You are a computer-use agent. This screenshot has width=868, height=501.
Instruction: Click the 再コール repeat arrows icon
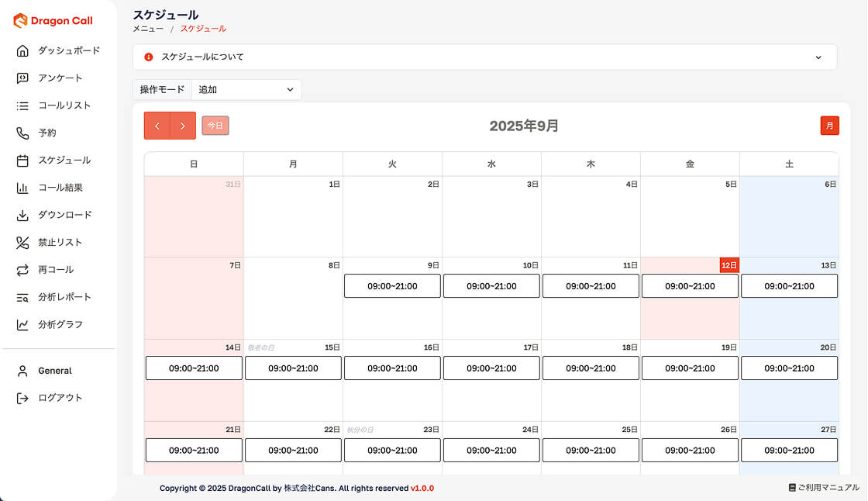22,270
